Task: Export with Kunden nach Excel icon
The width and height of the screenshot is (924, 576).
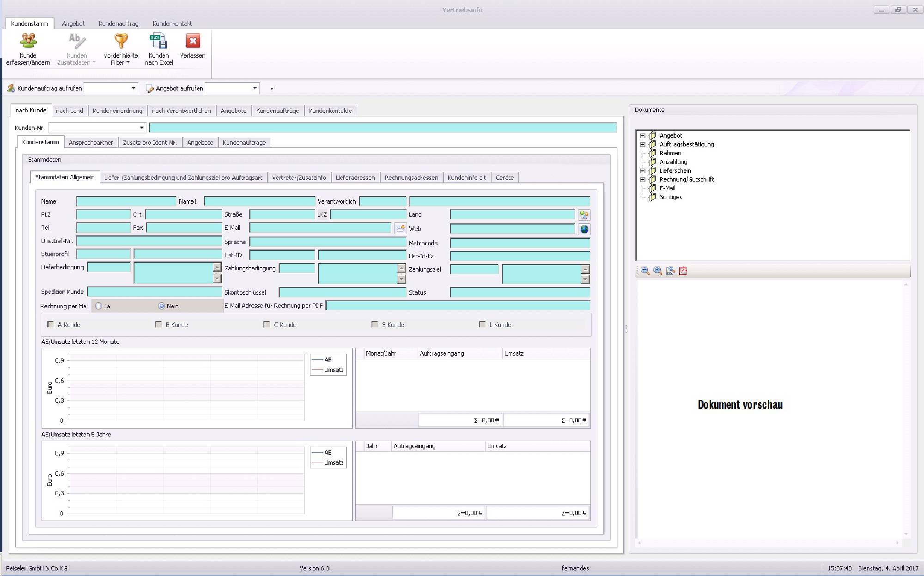Action: pyautogui.click(x=158, y=41)
